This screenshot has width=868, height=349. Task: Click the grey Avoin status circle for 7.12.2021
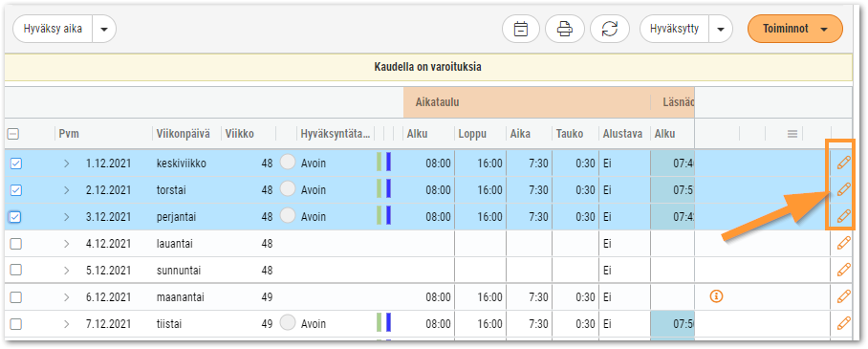point(288,323)
